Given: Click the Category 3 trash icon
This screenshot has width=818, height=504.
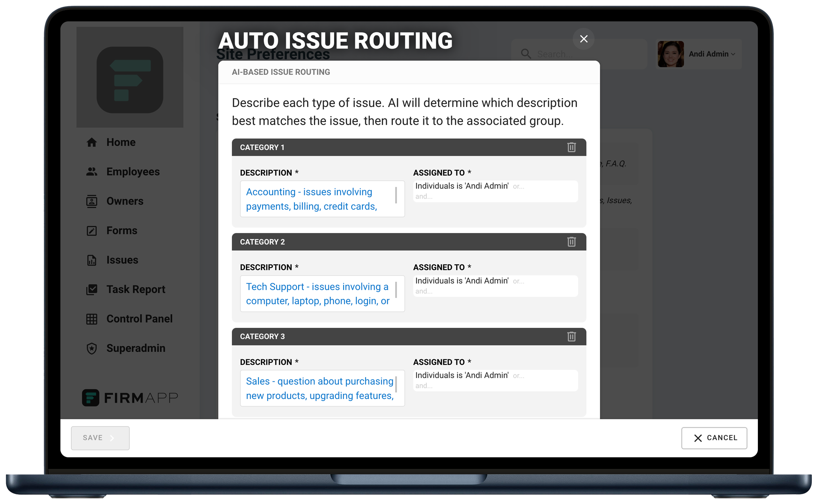Looking at the screenshot, I should pos(571,336).
